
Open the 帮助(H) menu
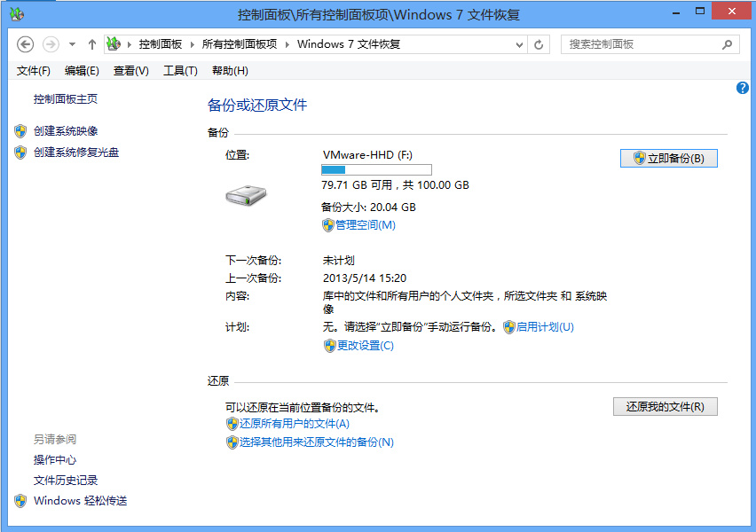pos(230,71)
